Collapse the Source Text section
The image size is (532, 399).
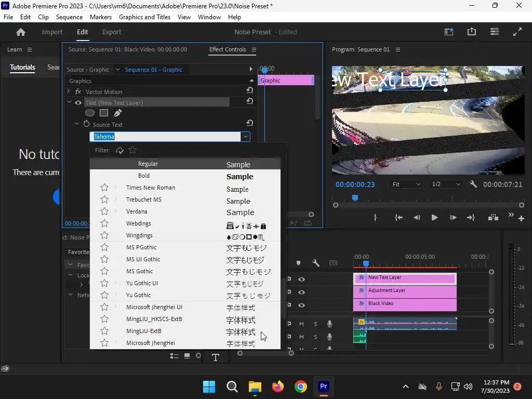77,124
